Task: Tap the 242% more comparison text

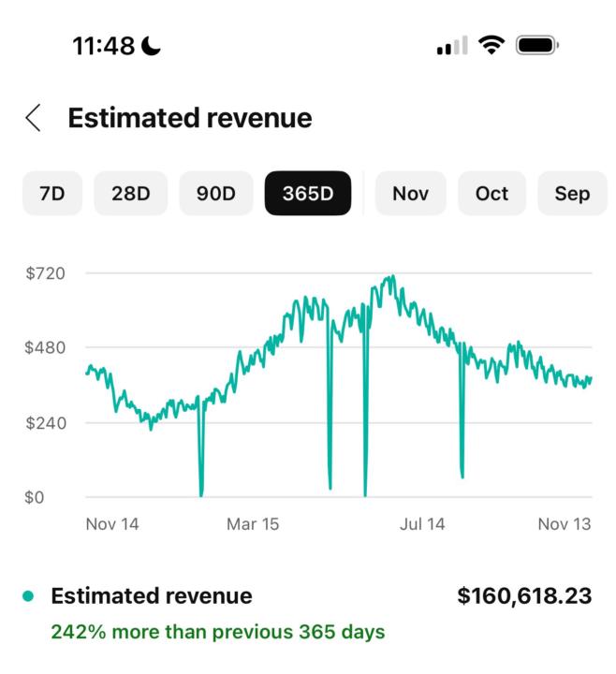Action: [x=217, y=632]
